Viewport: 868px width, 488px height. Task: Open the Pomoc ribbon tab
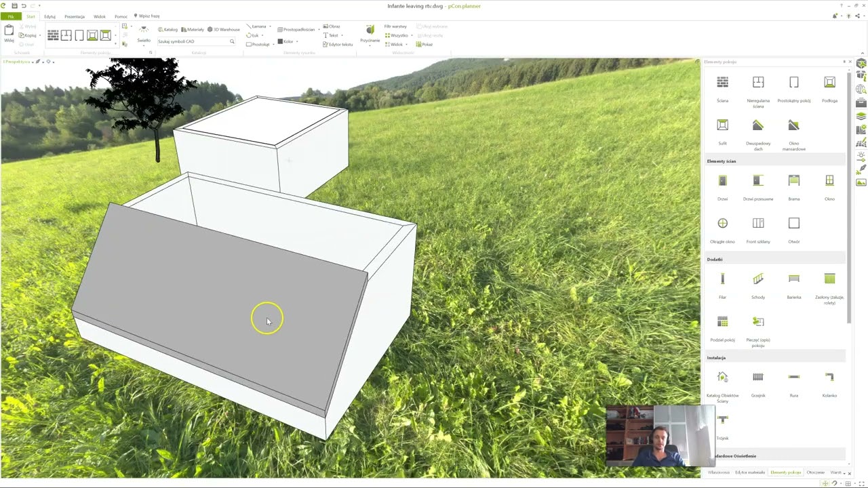[121, 16]
